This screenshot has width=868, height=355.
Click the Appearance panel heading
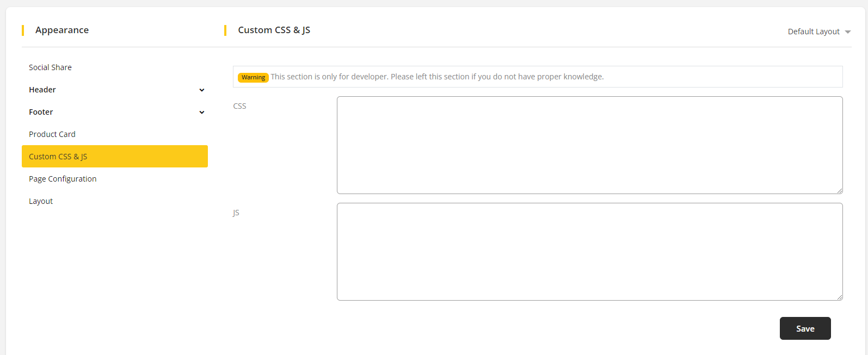(62, 30)
